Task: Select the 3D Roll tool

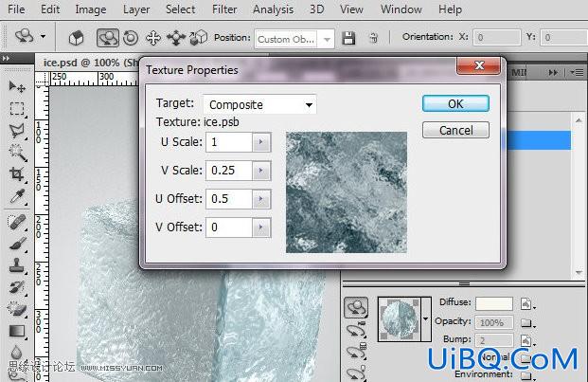Action: (131, 38)
